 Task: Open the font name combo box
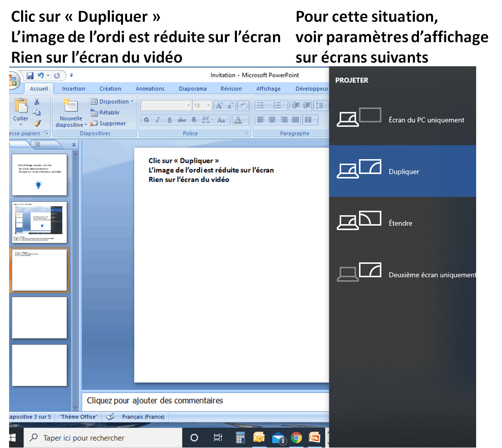pos(166,105)
